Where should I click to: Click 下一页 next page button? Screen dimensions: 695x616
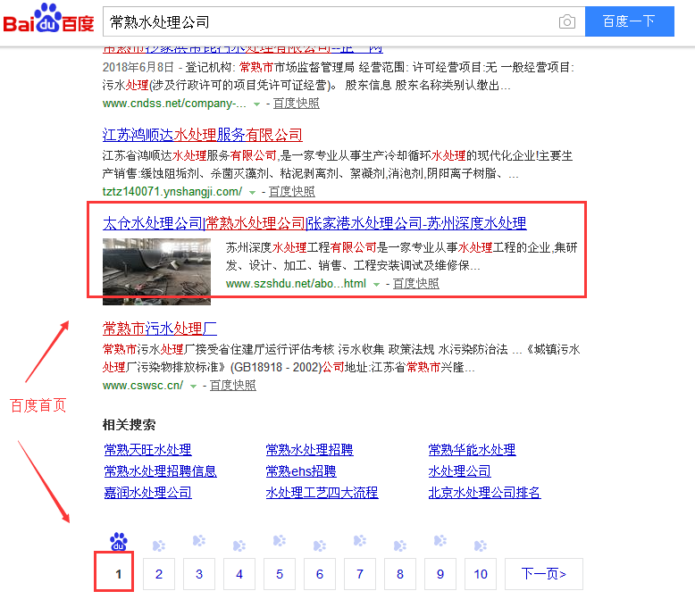(543, 574)
